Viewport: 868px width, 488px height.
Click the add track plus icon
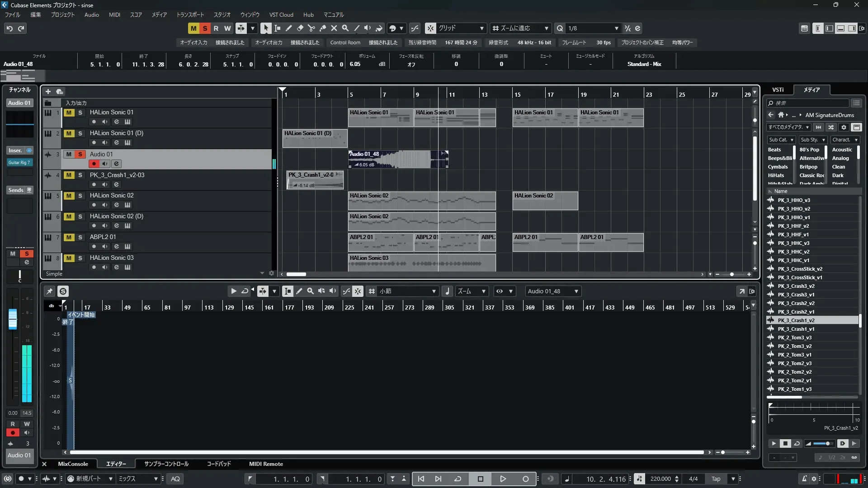[x=48, y=92]
